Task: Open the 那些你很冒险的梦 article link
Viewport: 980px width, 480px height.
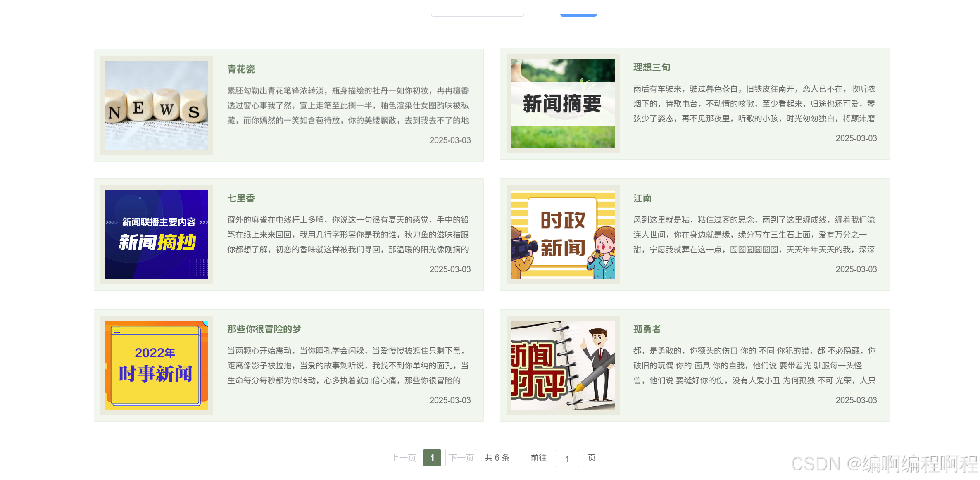Action: [x=264, y=329]
